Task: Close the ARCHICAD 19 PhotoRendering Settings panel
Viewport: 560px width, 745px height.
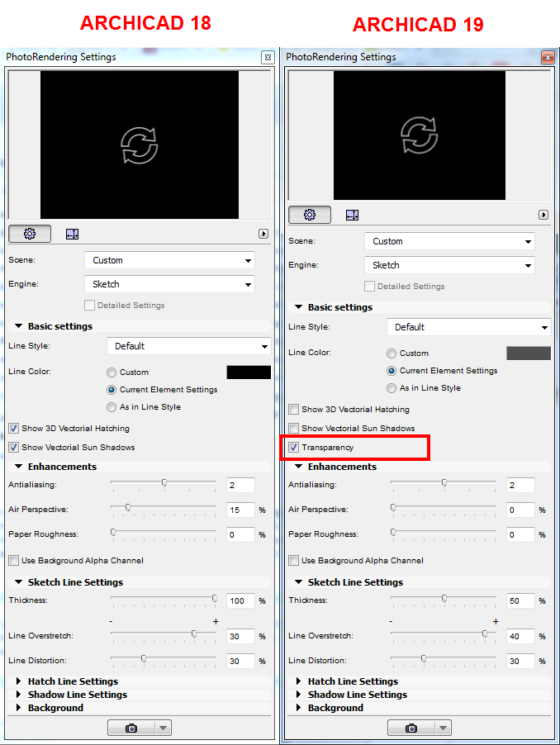Action: pyautogui.click(x=548, y=58)
